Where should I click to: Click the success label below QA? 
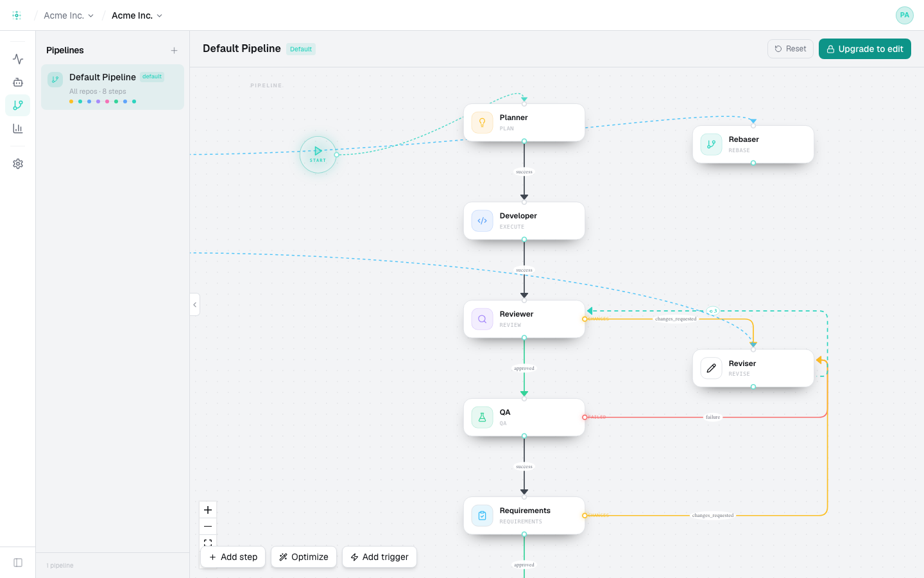tap(524, 467)
